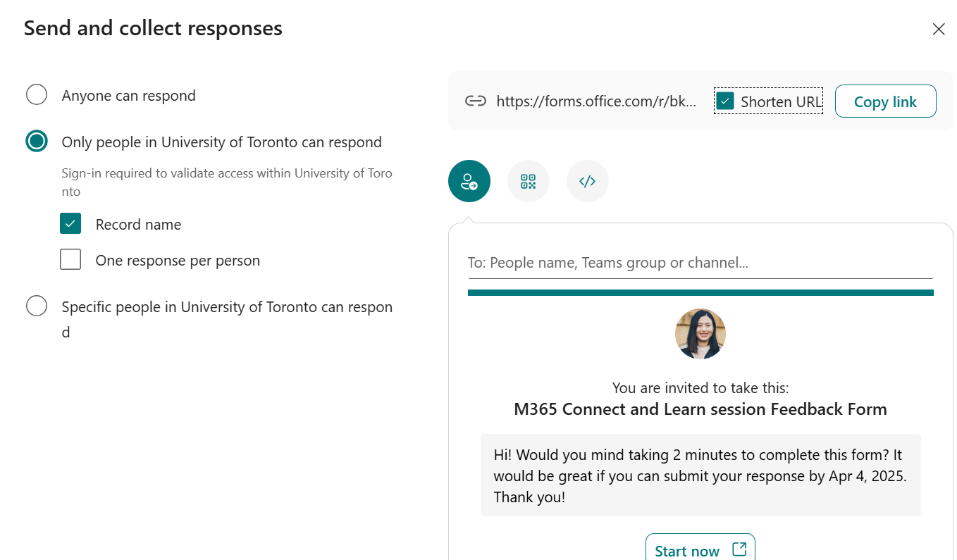Copy the form link with Copy link
Screen dimensions: 957x560
pyautogui.click(x=886, y=101)
